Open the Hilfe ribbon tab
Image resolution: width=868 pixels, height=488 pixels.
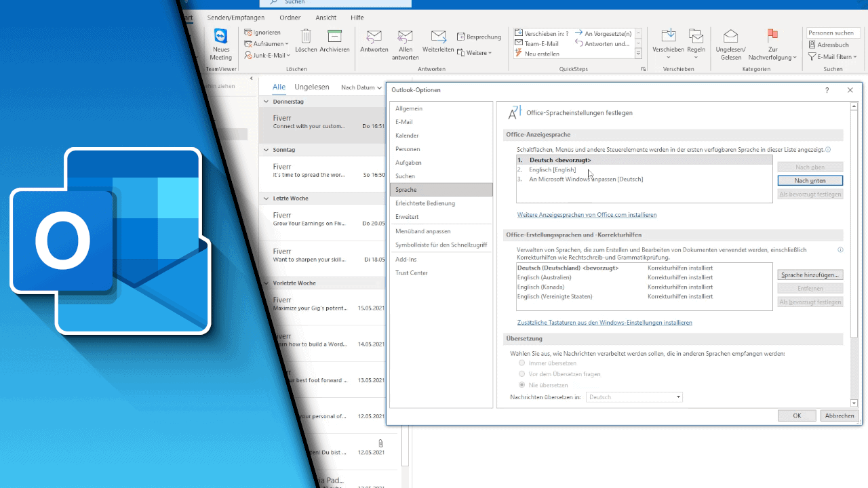tap(357, 18)
